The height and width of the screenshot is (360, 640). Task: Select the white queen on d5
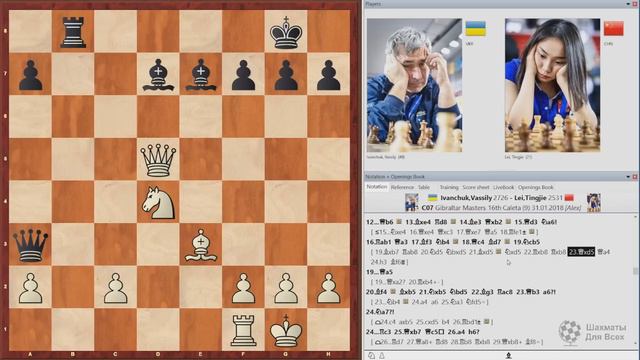[158, 160]
